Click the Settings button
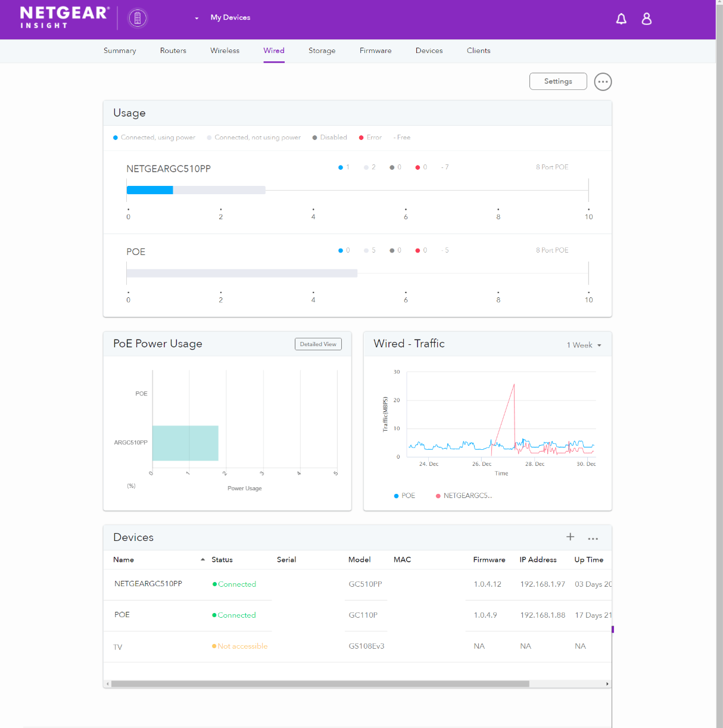723x728 pixels. point(558,82)
